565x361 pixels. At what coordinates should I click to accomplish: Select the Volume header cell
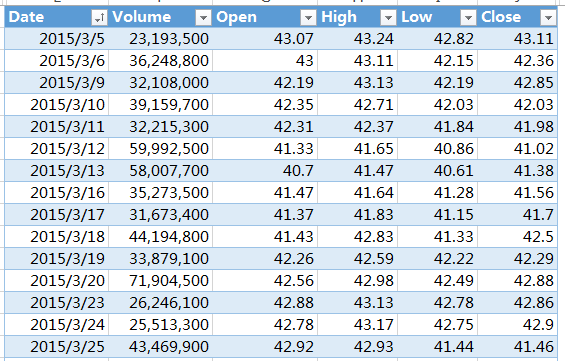click(x=160, y=17)
